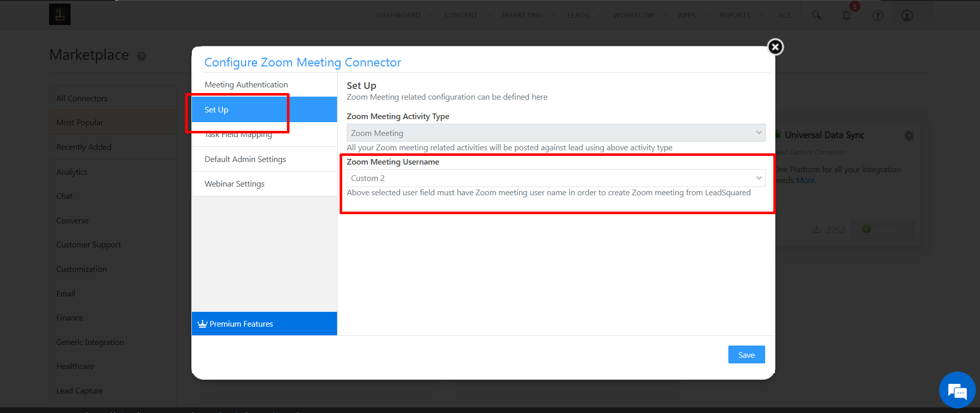Viewport: 980px width, 413px height.
Task: Select Most Popular in Marketplace sidebar
Action: [113, 123]
